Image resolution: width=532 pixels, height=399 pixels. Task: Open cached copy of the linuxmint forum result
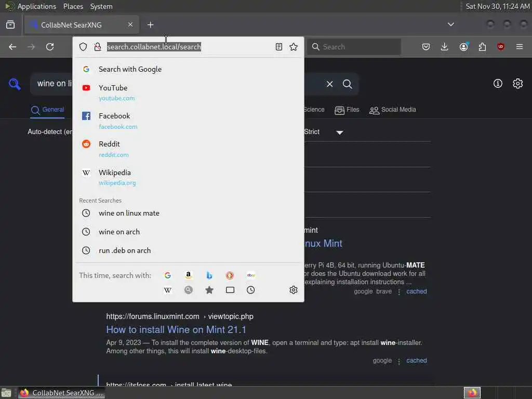[416, 361]
